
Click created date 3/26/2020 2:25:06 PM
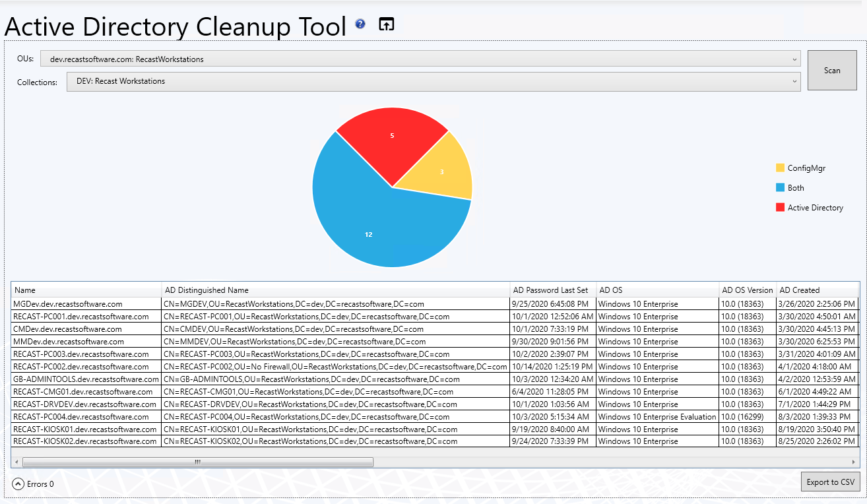pyautogui.click(x=816, y=304)
